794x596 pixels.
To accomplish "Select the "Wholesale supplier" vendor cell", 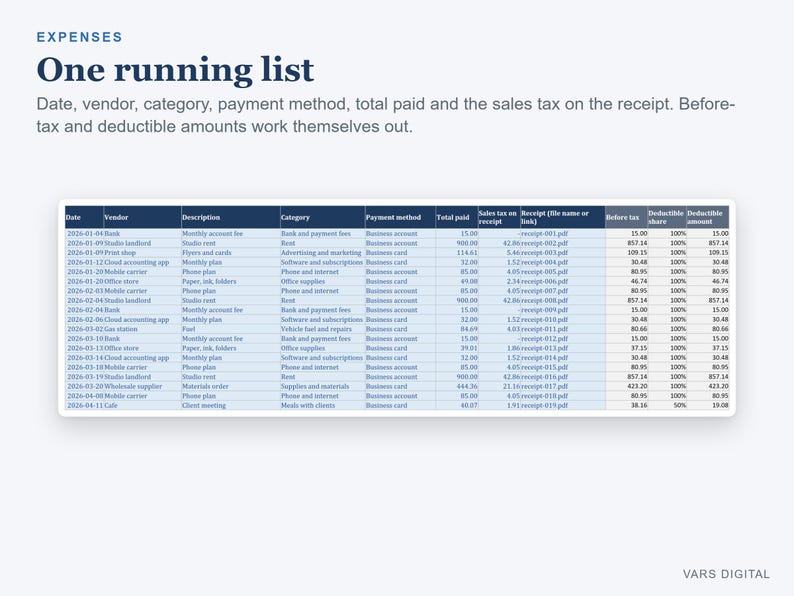I will tap(142, 386).
